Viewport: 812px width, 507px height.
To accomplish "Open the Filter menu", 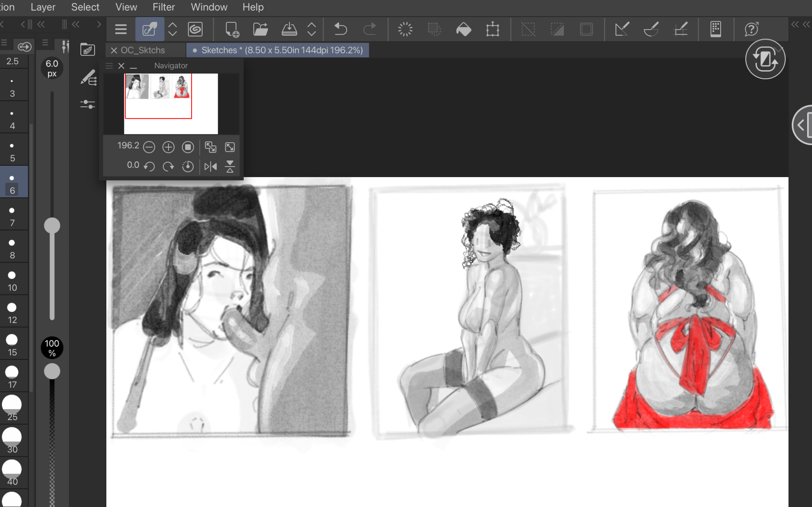I will [163, 7].
